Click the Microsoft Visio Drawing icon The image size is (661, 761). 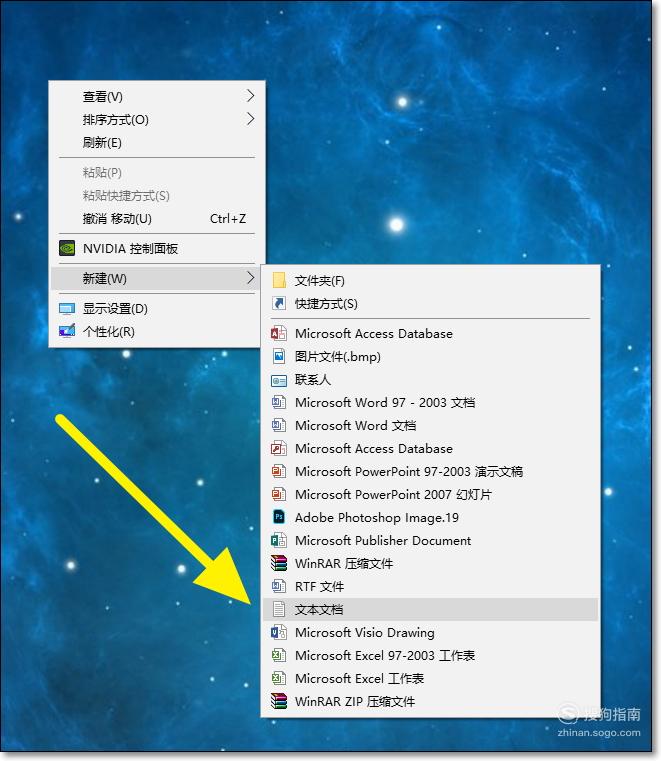pyautogui.click(x=279, y=632)
